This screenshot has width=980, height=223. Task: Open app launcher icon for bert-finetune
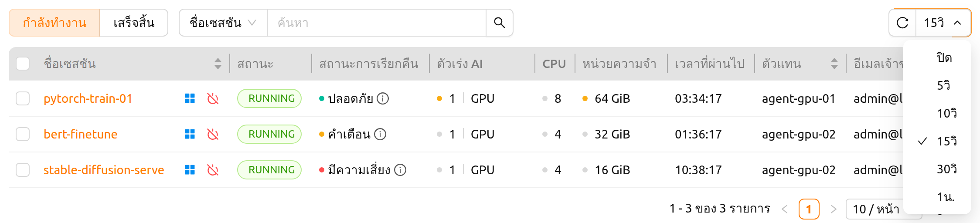tap(190, 134)
